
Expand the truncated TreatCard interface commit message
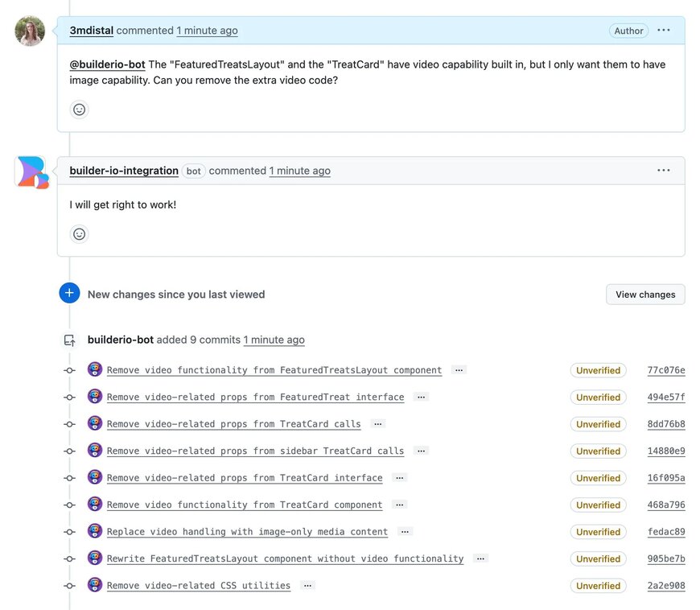pyautogui.click(x=400, y=477)
